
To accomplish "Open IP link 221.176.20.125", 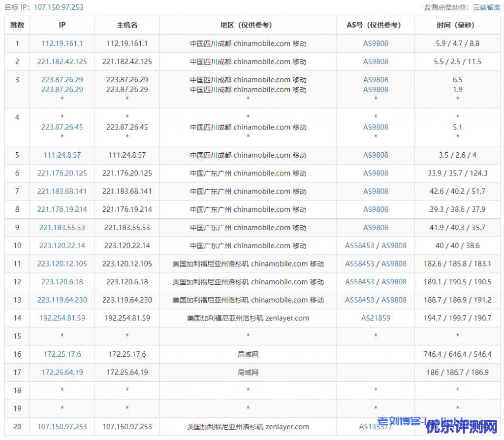I will point(62,173).
